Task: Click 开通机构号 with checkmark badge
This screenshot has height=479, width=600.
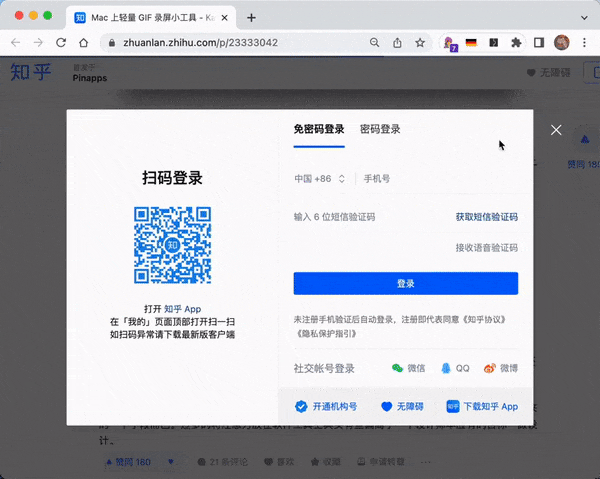Action: click(x=326, y=406)
